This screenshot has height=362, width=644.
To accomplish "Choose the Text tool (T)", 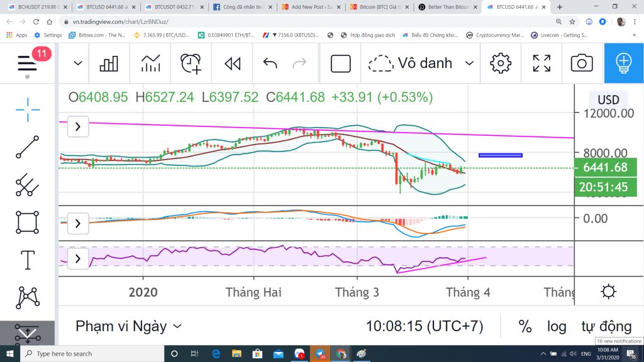I will pyautogui.click(x=28, y=258).
